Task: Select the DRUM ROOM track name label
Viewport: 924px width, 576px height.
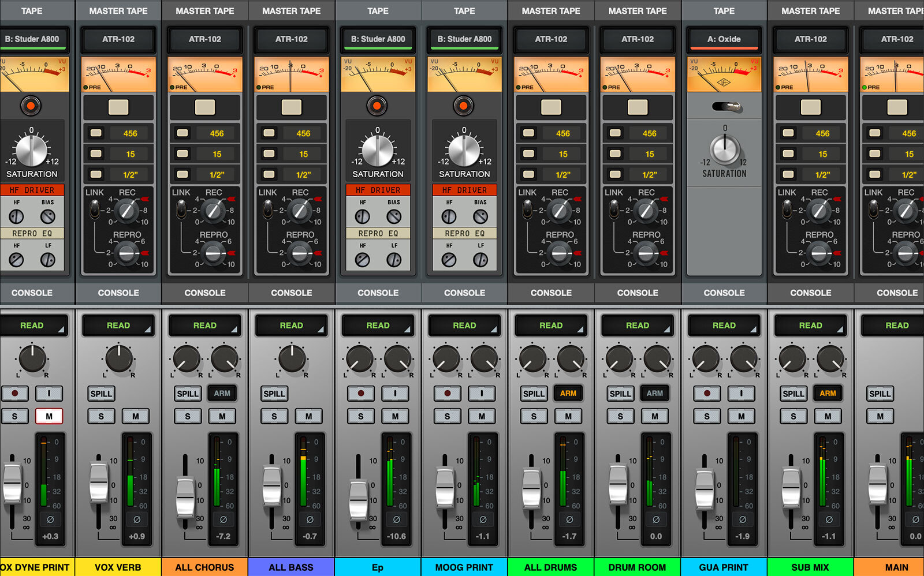Action: point(637,567)
